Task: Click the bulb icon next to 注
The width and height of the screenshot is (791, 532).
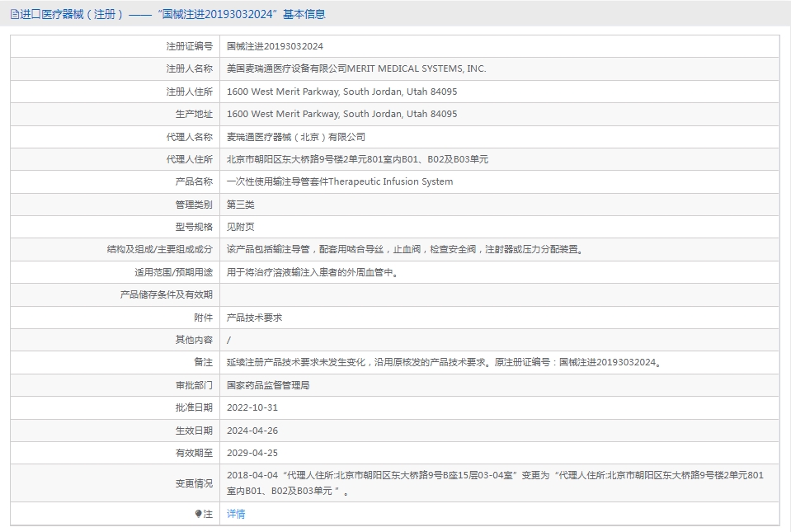Action: point(198,514)
